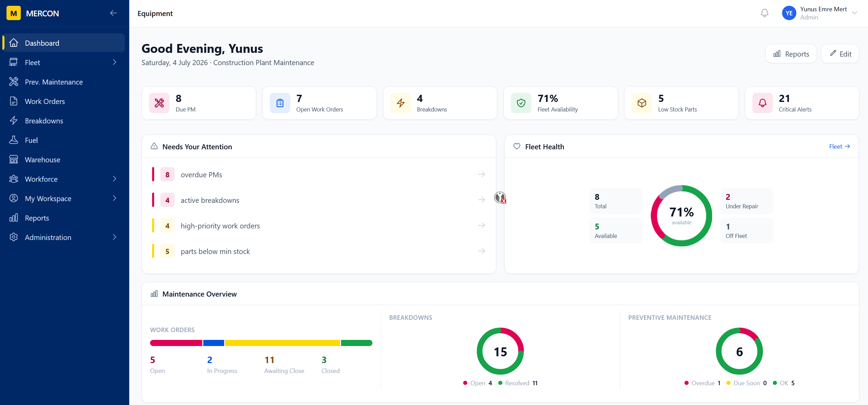Screen dimensions: 868x405
Task: Click the arrow on active breakdowns row
Action: (x=482, y=200)
